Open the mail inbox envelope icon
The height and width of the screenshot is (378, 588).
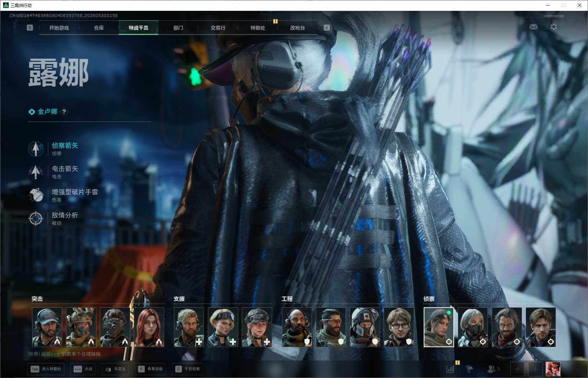coord(533,27)
